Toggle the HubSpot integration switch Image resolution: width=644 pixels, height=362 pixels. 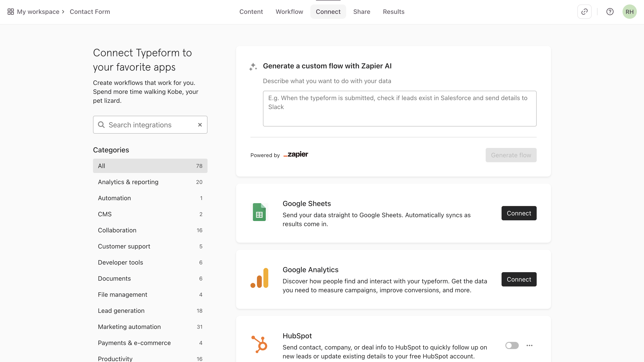pos(512,345)
